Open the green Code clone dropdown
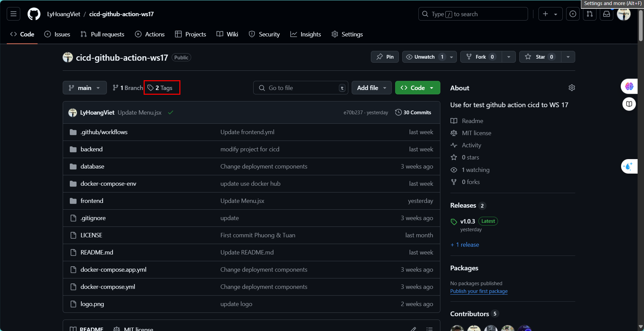The height and width of the screenshot is (331, 644). [x=417, y=88]
